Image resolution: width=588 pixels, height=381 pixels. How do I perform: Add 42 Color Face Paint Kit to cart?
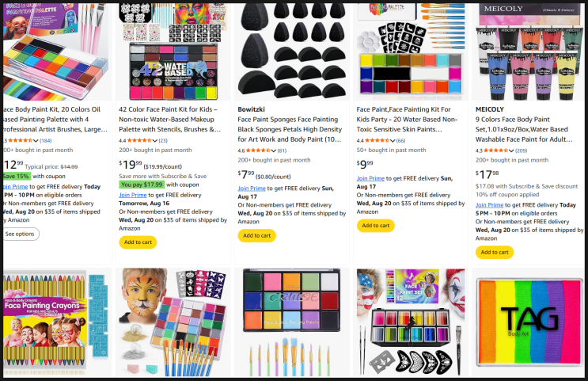point(138,242)
